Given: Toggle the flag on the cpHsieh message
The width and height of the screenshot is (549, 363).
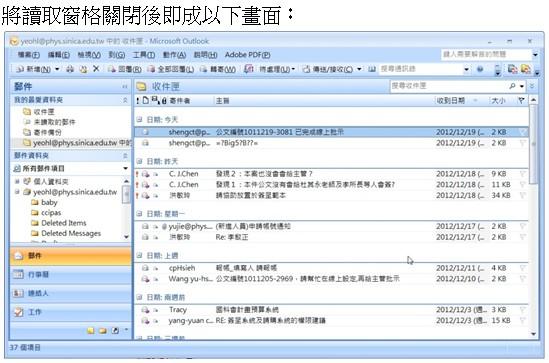Looking at the screenshot, I should tap(522, 268).
